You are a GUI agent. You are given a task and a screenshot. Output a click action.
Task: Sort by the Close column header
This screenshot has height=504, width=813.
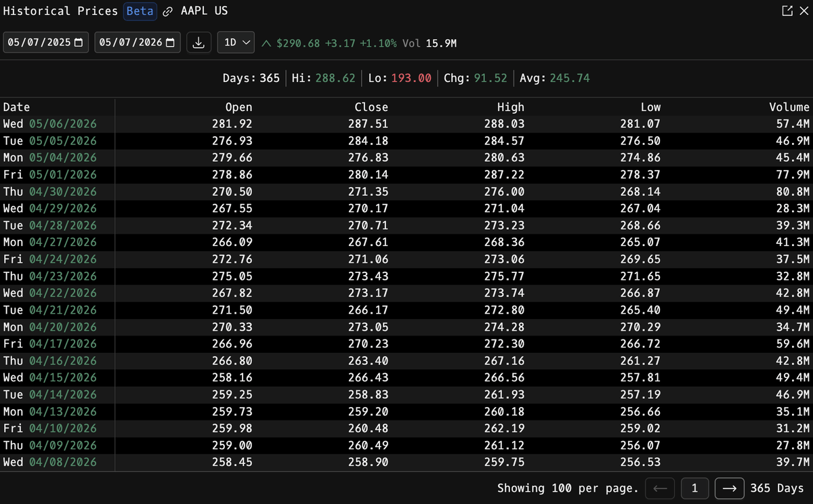coord(371,107)
